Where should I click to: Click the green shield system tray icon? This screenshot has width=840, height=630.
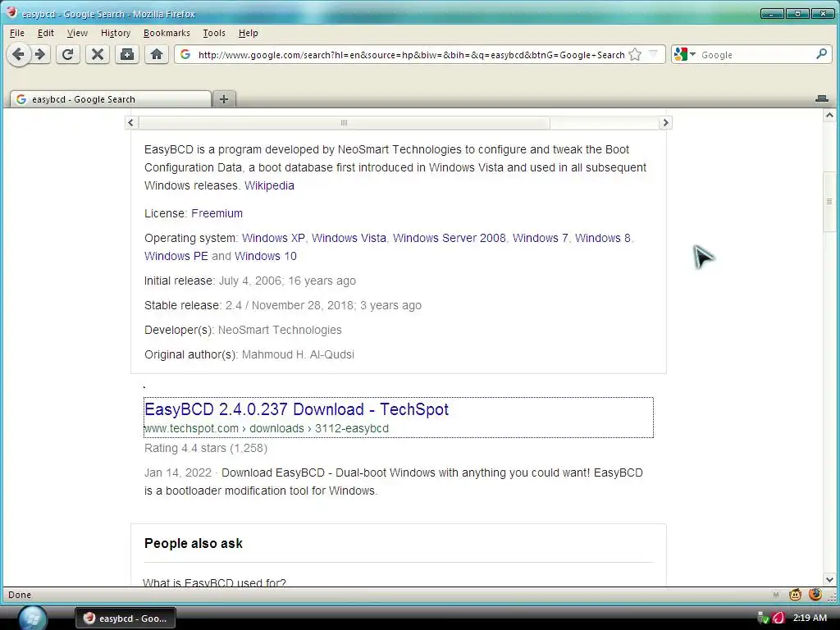pyautogui.click(x=763, y=618)
